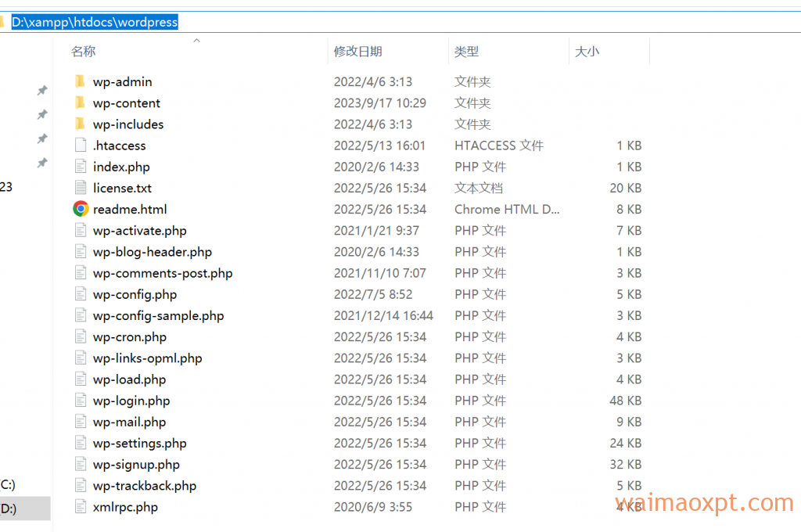
Task: Click the wp-comments-post.php file icon
Action: (x=81, y=273)
